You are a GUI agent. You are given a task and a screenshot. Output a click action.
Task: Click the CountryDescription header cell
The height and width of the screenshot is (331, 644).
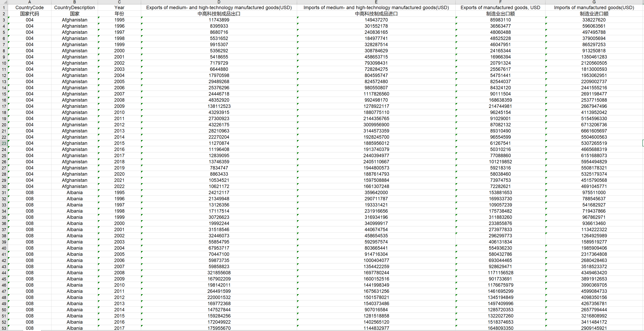(75, 8)
